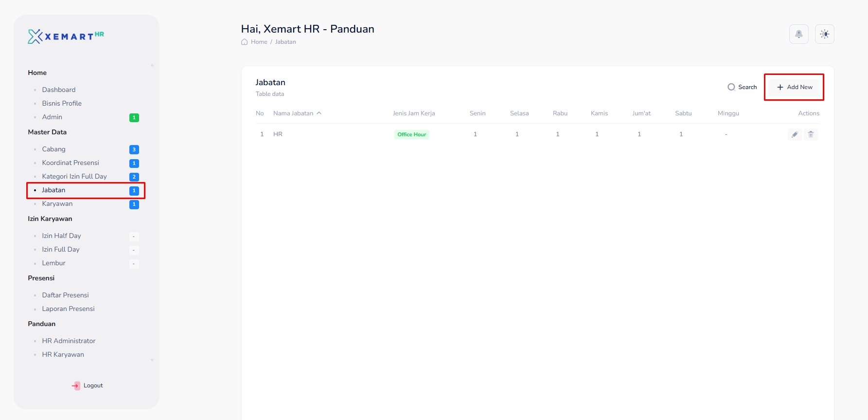Open Karyawan in Master Data
This screenshot has height=420, width=868.
pyautogui.click(x=57, y=203)
